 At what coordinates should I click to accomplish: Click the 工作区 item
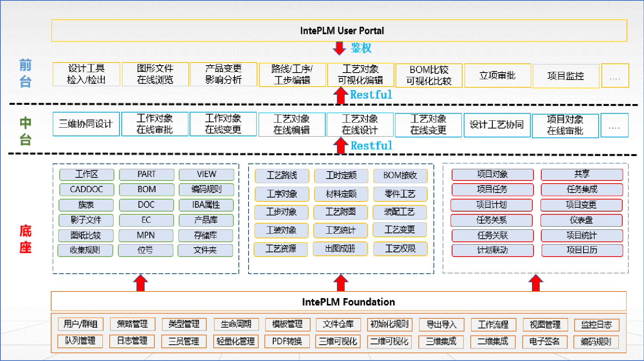click(87, 174)
